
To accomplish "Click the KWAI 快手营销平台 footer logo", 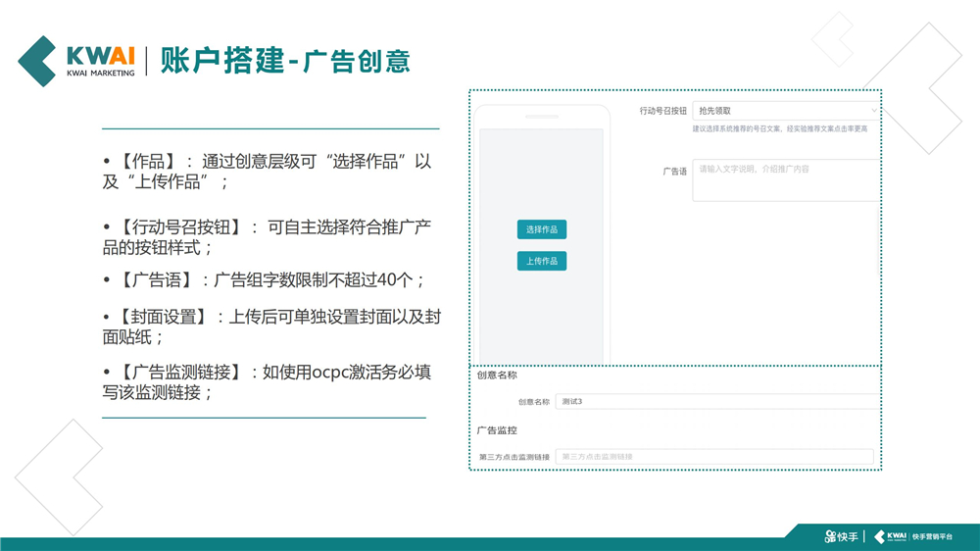I will point(913,536).
